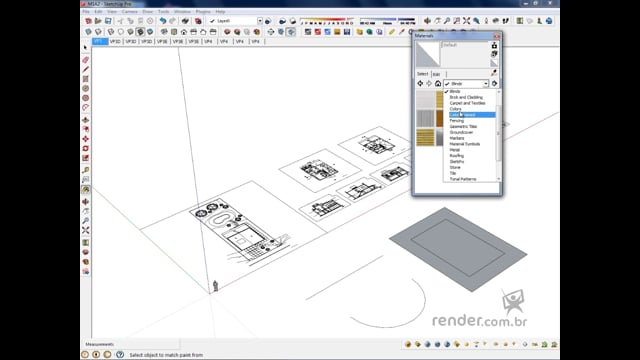Open the File menu
The image size is (640, 360).
[x=86, y=12]
